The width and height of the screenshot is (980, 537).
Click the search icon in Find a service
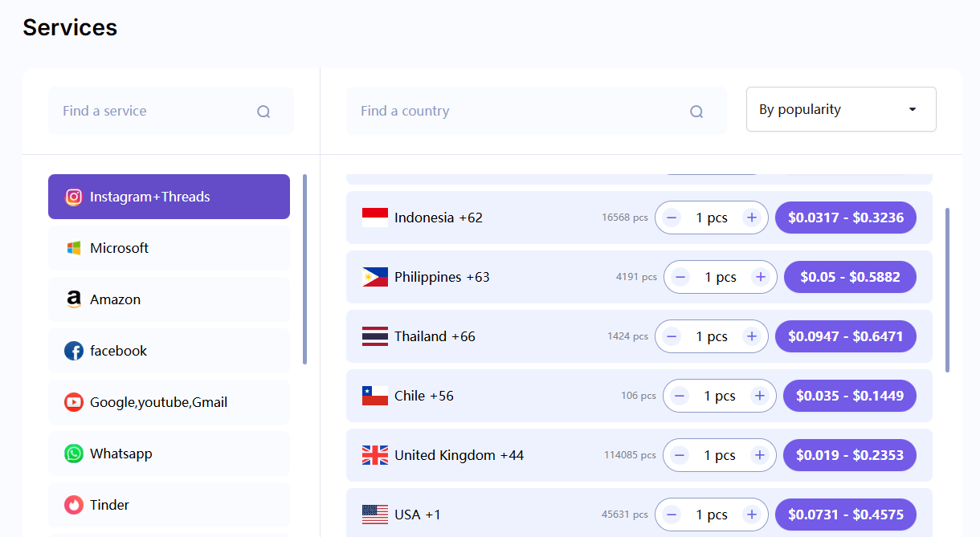click(x=263, y=112)
